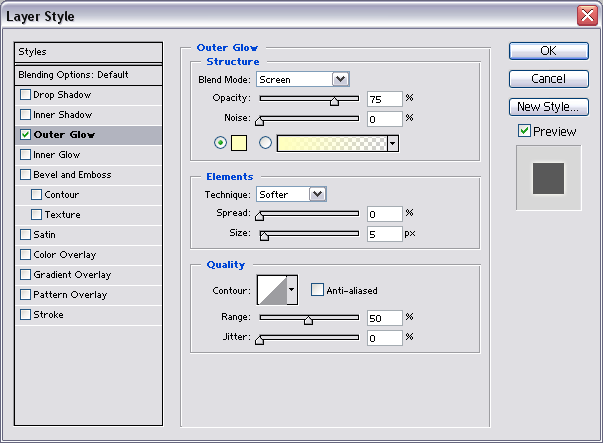
Task: Click the OK button
Action: tap(549, 51)
